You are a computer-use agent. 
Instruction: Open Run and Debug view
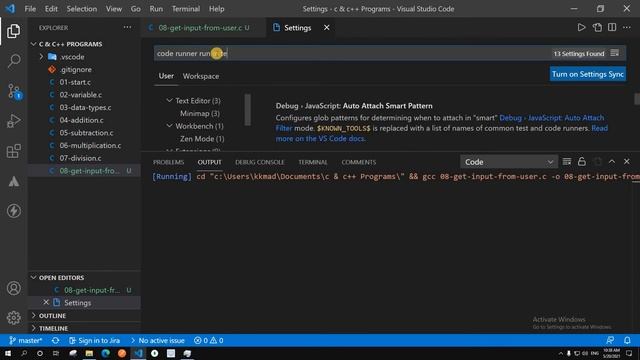pyautogui.click(x=13, y=121)
